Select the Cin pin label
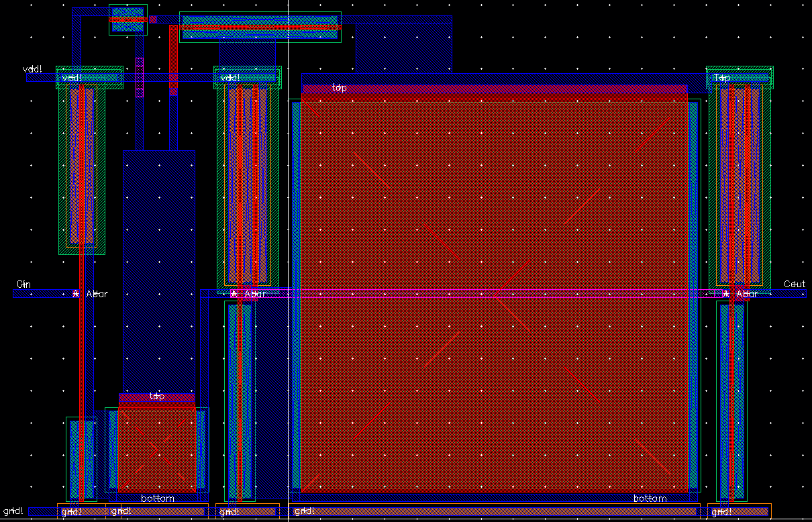 pyautogui.click(x=23, y=284)
